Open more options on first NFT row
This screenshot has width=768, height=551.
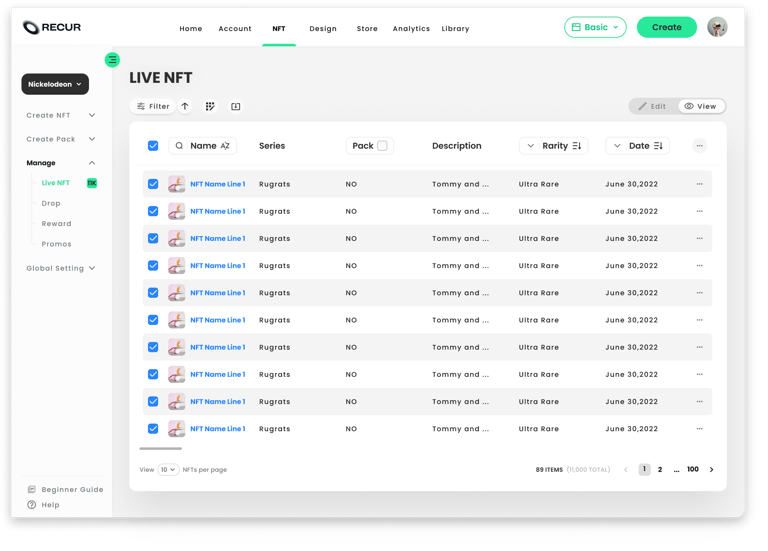point(699,184)
